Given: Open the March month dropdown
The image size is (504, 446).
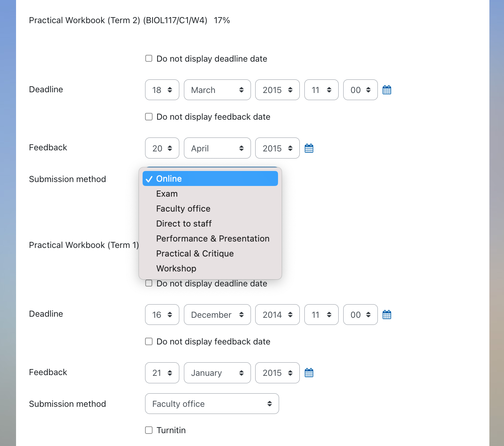Looking at the screenshot, I should pyautogui.click(x=217, y=90).
